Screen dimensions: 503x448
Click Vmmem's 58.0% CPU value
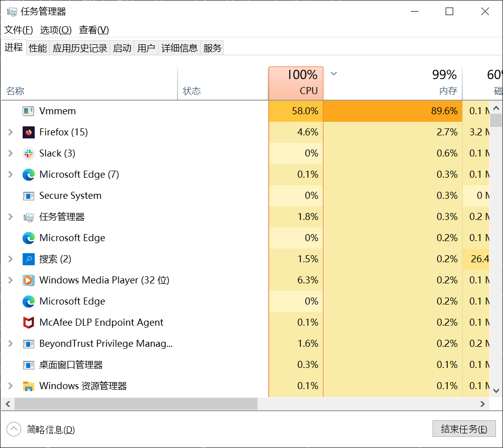click(x=305, y=111)
